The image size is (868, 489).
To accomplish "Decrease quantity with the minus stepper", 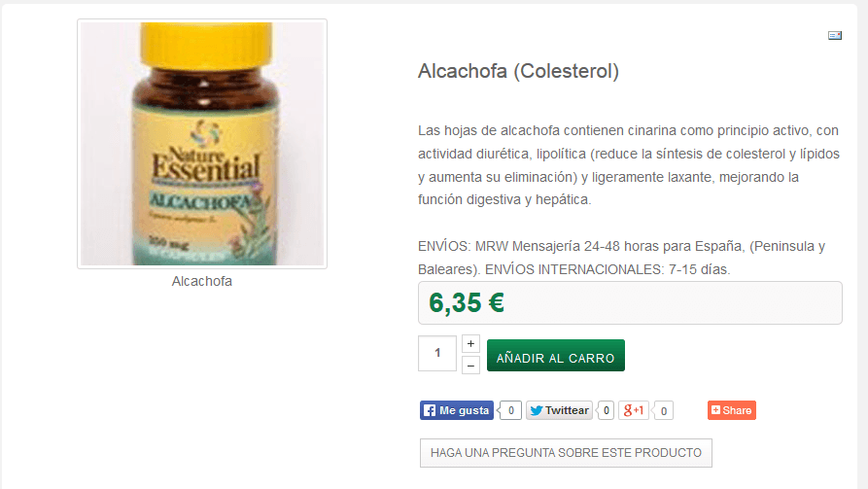I will (x=470, y=366).
